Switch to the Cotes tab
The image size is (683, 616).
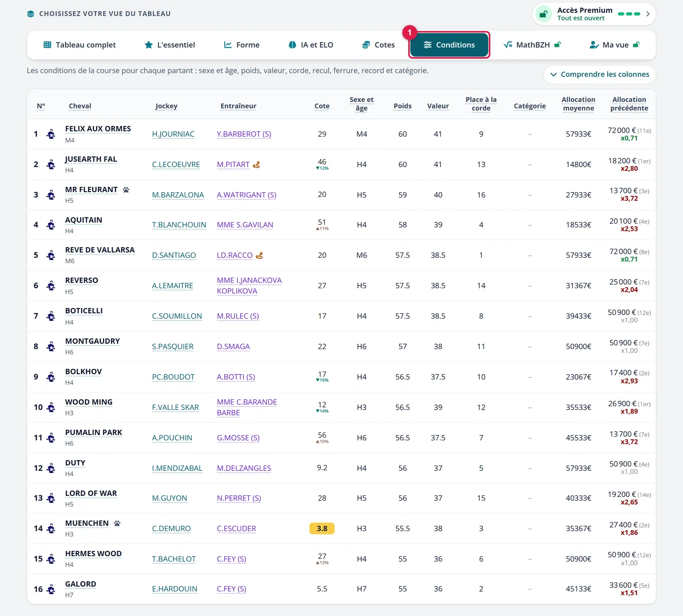378,45
